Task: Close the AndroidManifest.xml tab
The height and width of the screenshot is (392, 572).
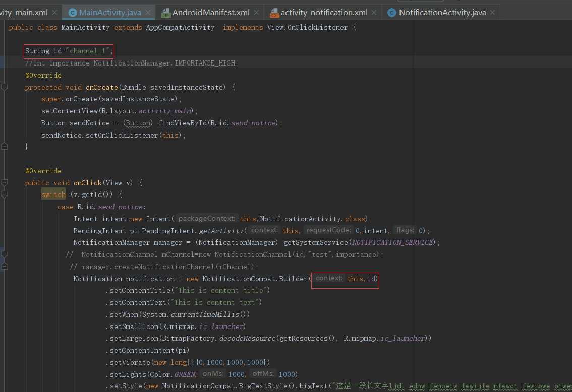Action: 256,13
